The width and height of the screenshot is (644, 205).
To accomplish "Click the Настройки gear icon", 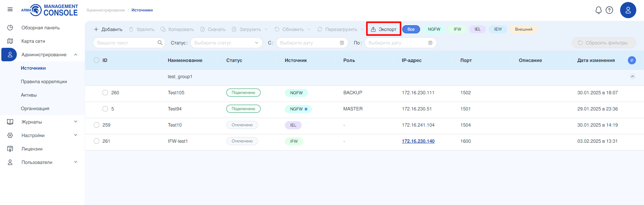I will (10, 135).
